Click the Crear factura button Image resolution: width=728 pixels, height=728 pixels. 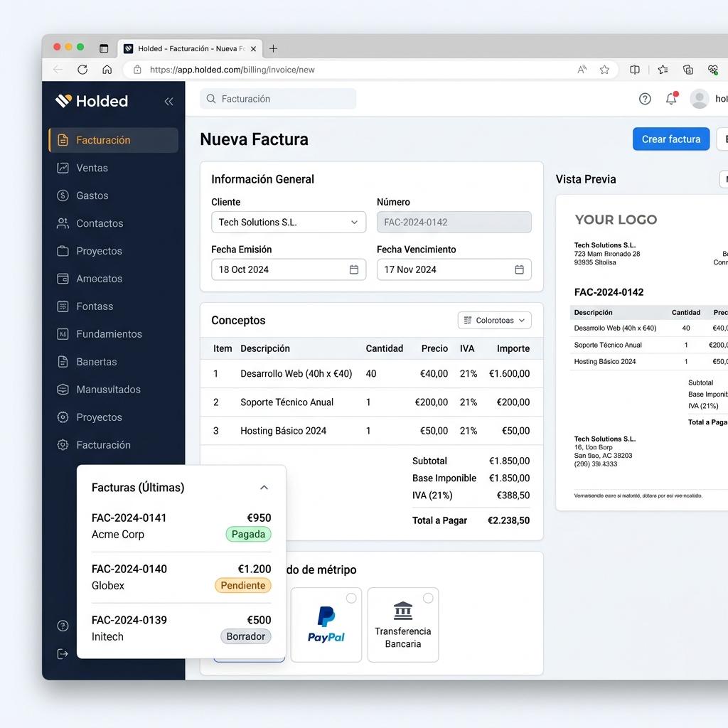(670, 139)
